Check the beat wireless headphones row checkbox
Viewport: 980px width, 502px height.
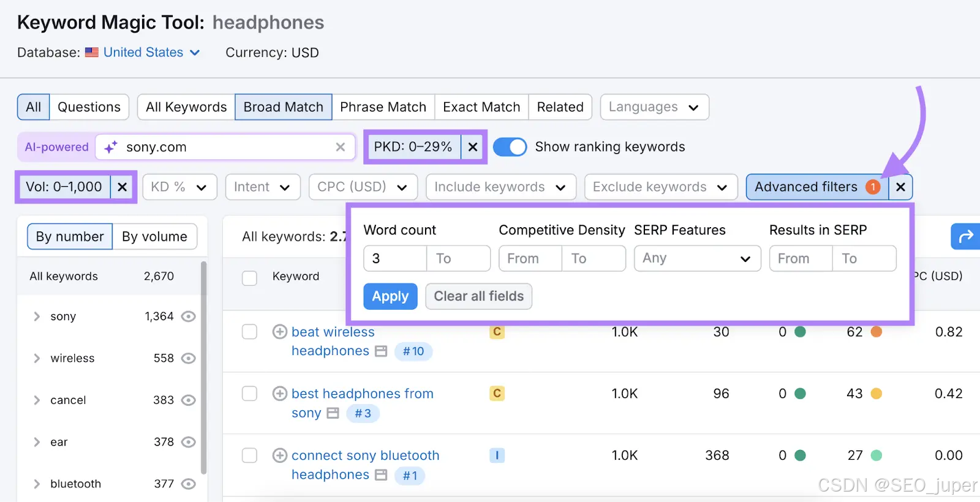coord(249,332)
